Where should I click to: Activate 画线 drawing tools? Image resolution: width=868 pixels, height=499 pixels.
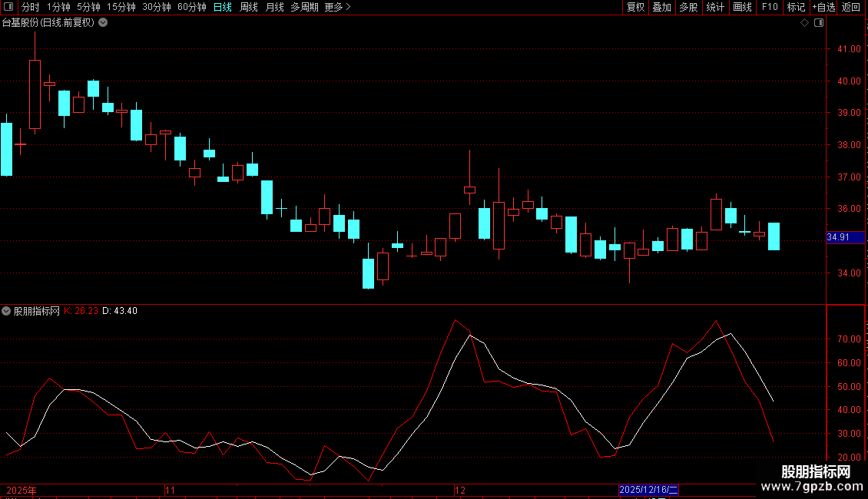[x=742, y=7]
